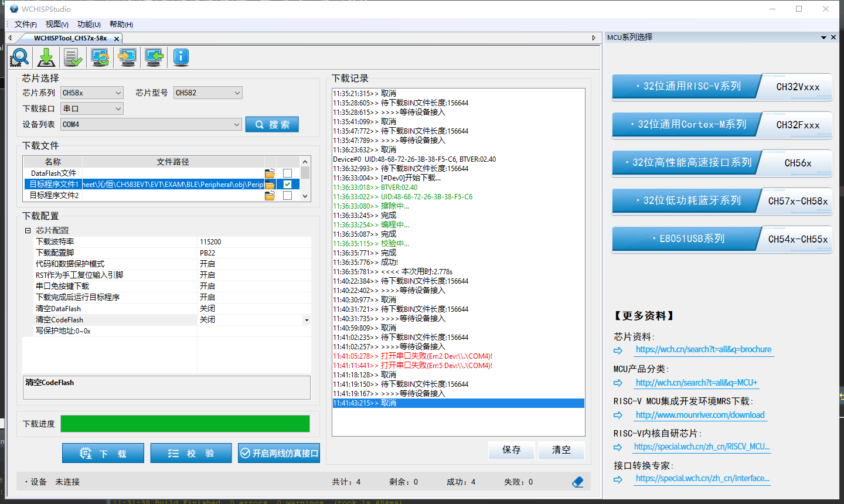This screenshot has width=844, height=504.
Task: Open the wch.cn brochure search link
Action: (x=703, y=349)
